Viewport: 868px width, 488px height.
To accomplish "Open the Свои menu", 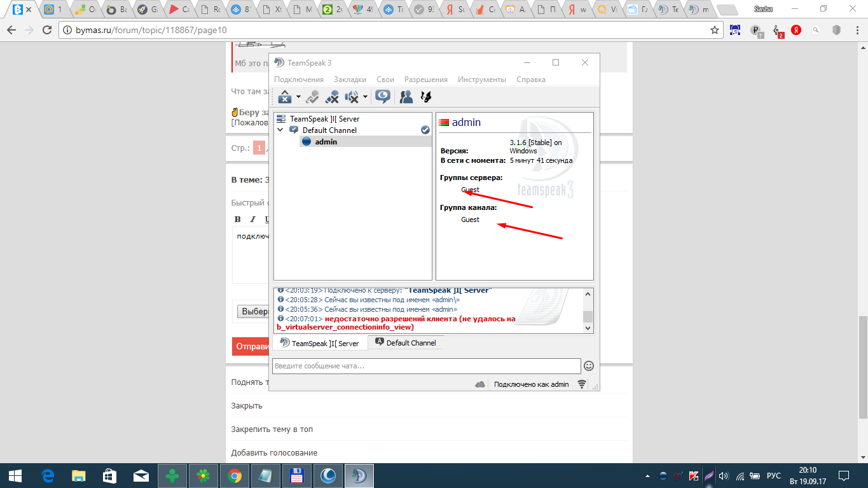I will (x=385, y=80).
